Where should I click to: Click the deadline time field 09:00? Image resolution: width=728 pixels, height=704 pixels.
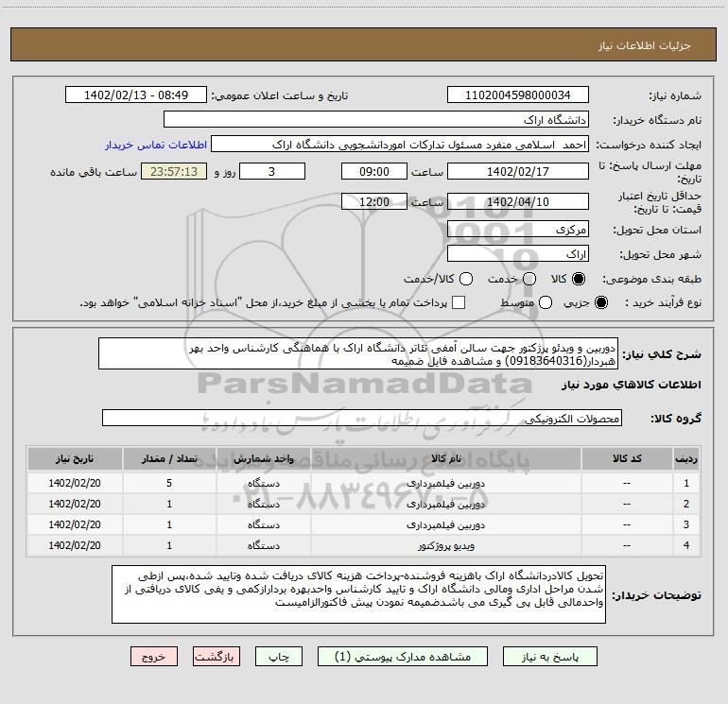pos(374,171)
